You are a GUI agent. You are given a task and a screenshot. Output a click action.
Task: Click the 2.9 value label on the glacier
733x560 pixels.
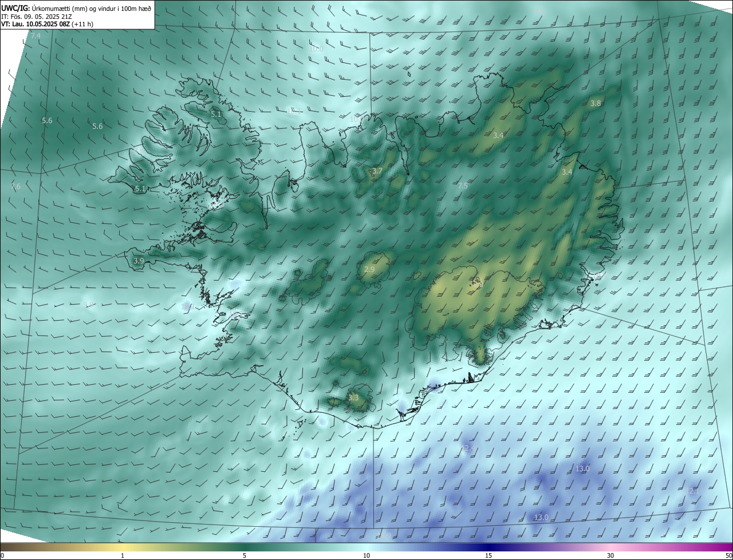[369, 269]
